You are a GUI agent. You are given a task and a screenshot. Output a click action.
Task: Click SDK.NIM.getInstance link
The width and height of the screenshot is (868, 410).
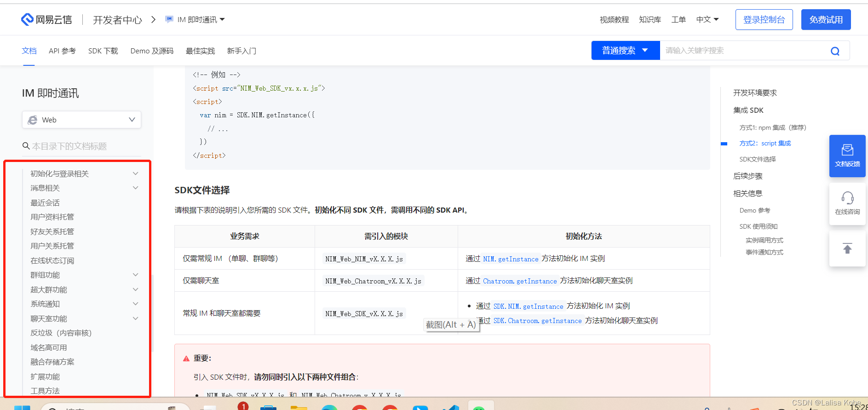click(x=528, y=306)
